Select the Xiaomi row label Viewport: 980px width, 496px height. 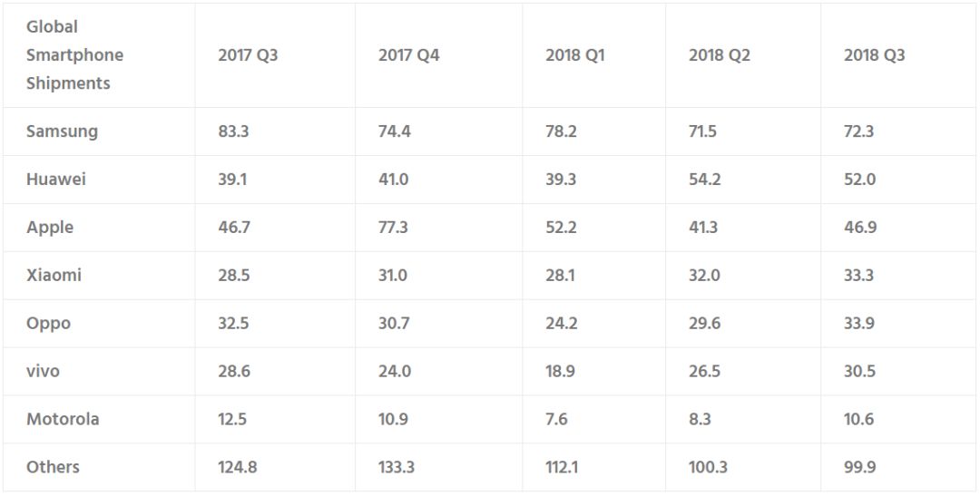(x=54, y=275)
